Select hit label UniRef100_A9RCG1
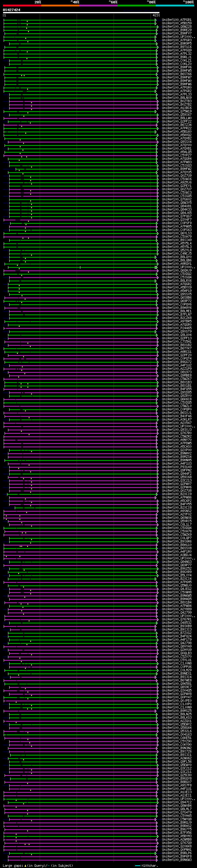The height and width of the screenshot is (868, 197). 177,352
